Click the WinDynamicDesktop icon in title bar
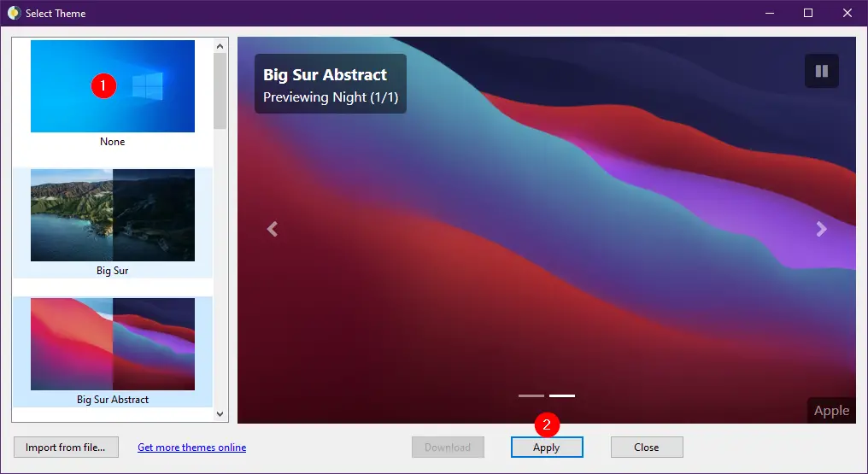 click(x=14, y=13)
